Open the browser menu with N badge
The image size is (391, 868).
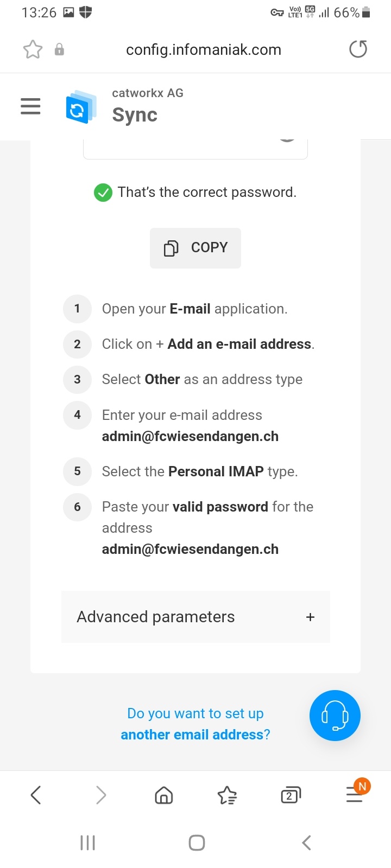pyautogui.click(x=355, y=795)
